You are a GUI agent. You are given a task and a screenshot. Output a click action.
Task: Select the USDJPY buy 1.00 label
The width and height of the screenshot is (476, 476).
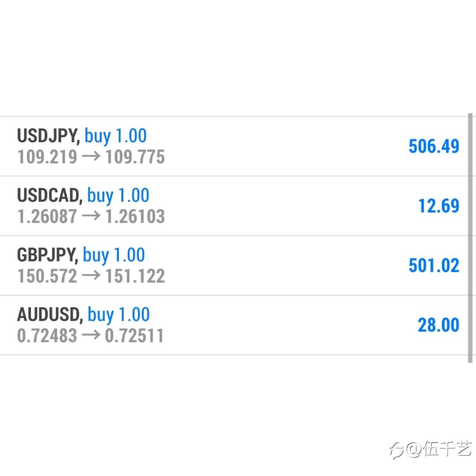click(x=116, y=136)
